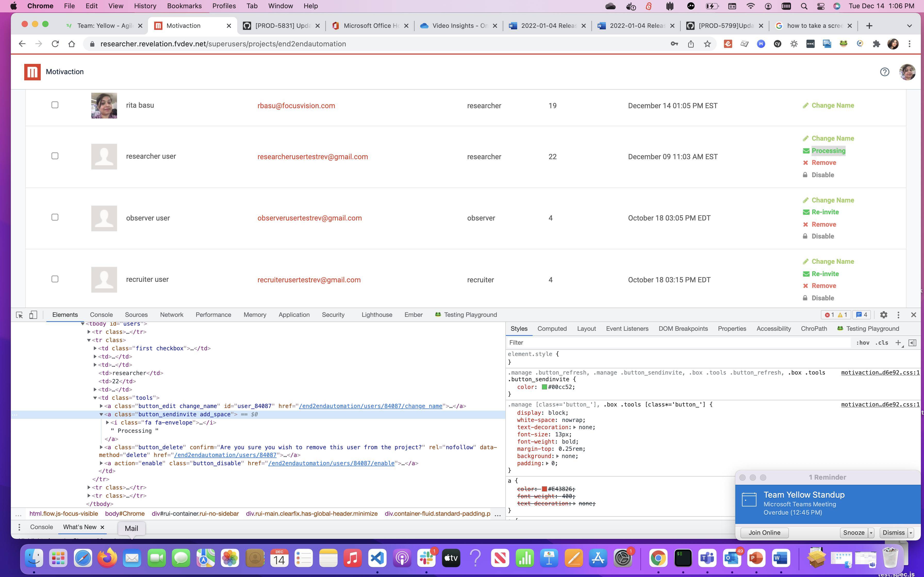This screenshot has height=577, width=924.
Task: Open the Chrome Extensions puzzle icon
Action: pos(876,44)
